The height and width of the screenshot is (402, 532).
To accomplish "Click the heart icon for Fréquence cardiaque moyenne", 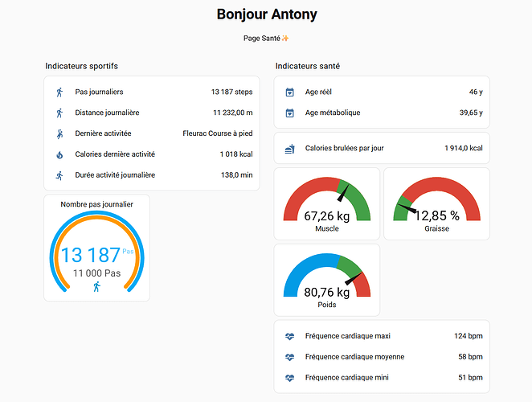I will pyautogui.click(x=289, y=357).
